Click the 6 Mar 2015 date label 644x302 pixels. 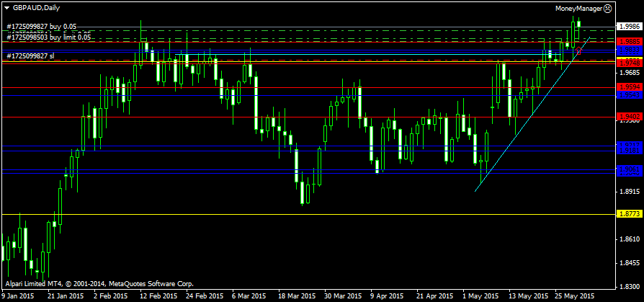click(x=249, y=296)
